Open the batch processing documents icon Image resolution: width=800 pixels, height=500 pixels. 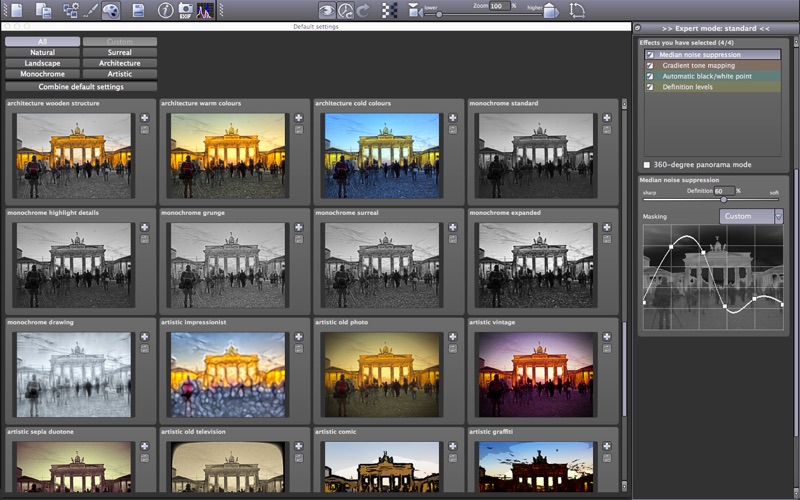(44, 10)
